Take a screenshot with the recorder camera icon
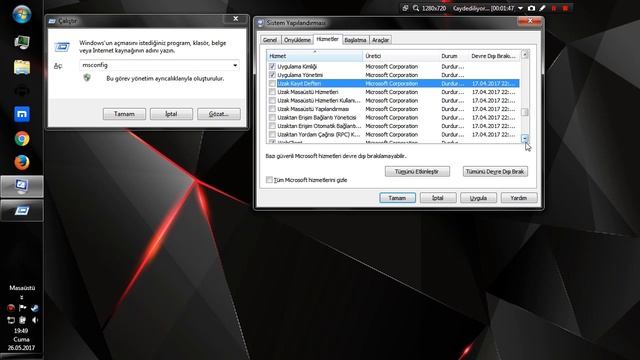Image resolution: width=640 pixels, height=360 pixels. coord(531,8)
